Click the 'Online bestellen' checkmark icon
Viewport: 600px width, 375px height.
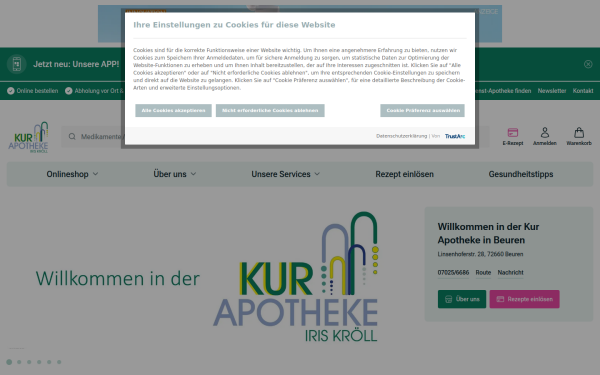coord(11,91)
